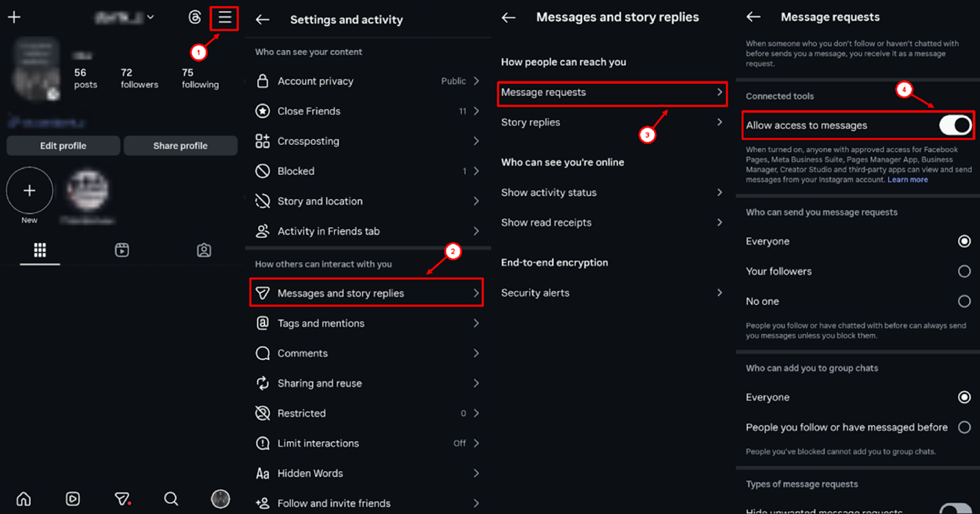Tap the New highlight circle on the profile
Viewport: 980px width, 514px height.
click(29, 190)
